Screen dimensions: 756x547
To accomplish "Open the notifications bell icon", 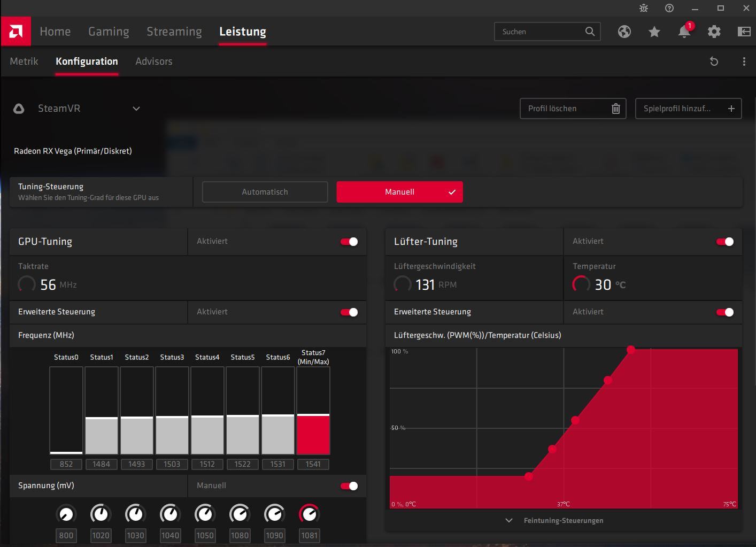I will 684,32.
